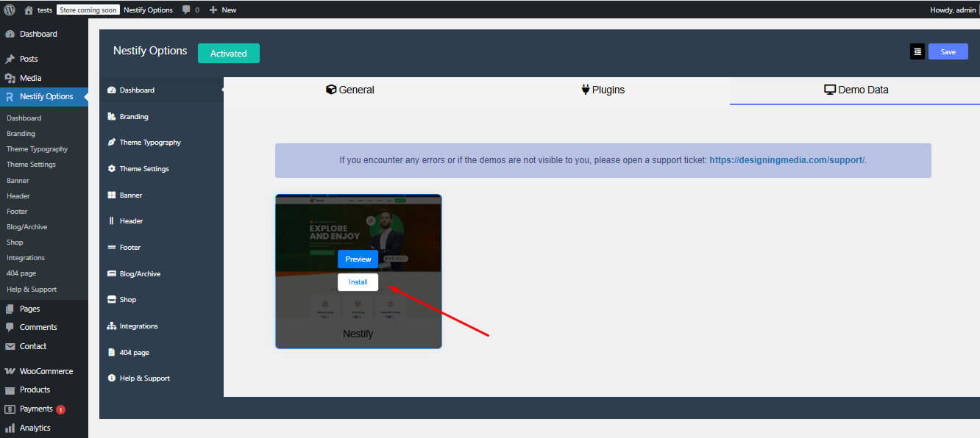Viewport: 980px width, 438px height.
Task: Click the Posts pin icon
Action: click(x=10, y=59)
